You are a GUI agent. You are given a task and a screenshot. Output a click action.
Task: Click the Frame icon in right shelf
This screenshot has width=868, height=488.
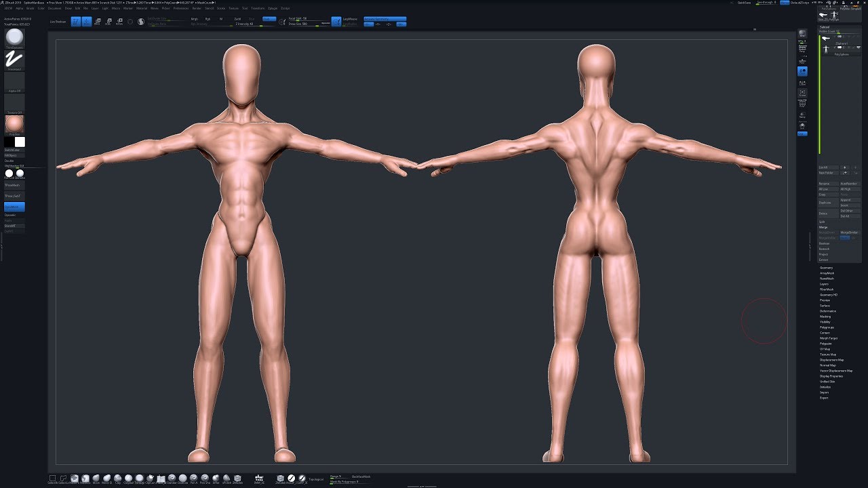[x=802, y=91]
